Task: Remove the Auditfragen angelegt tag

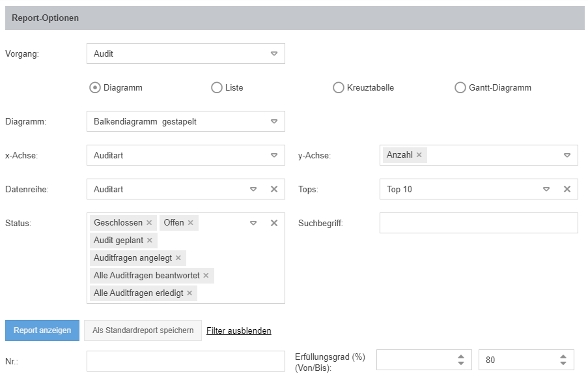Action: pos(178,258)
